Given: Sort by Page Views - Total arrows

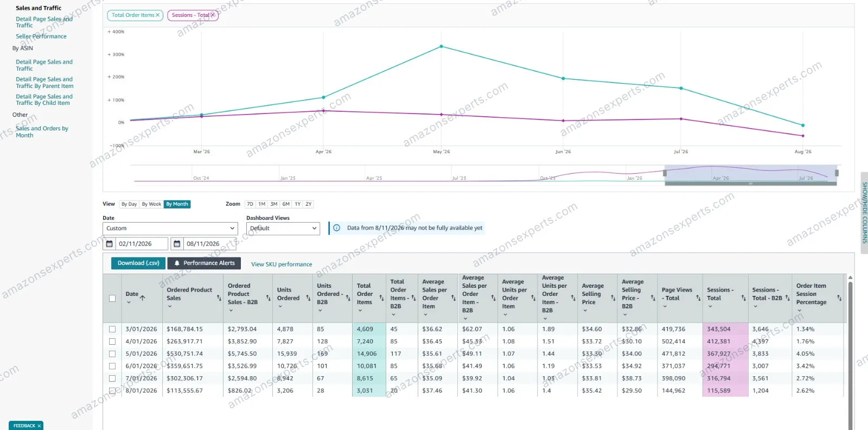Looking at the screenshot, I should (x=698, y=298).
